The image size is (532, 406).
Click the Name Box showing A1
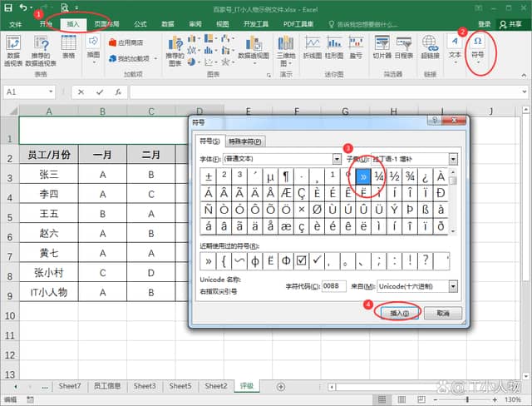[26, 92]
